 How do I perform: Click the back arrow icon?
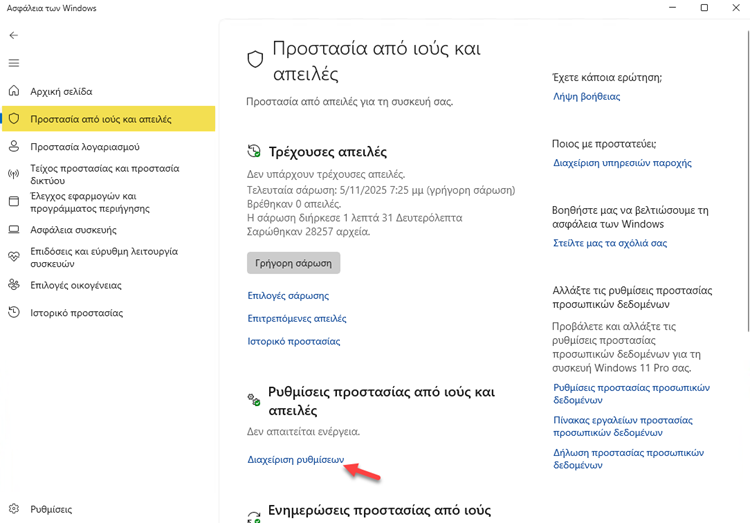[14, 35]
